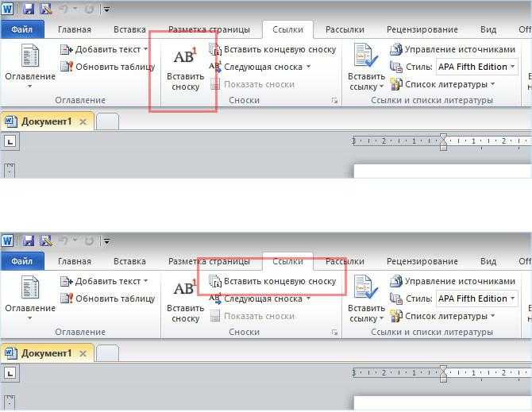Expand Добавить текст dropdown in the upper ribbon
The height and width of the screenshot is (412, 532).
tap(145, 49)
